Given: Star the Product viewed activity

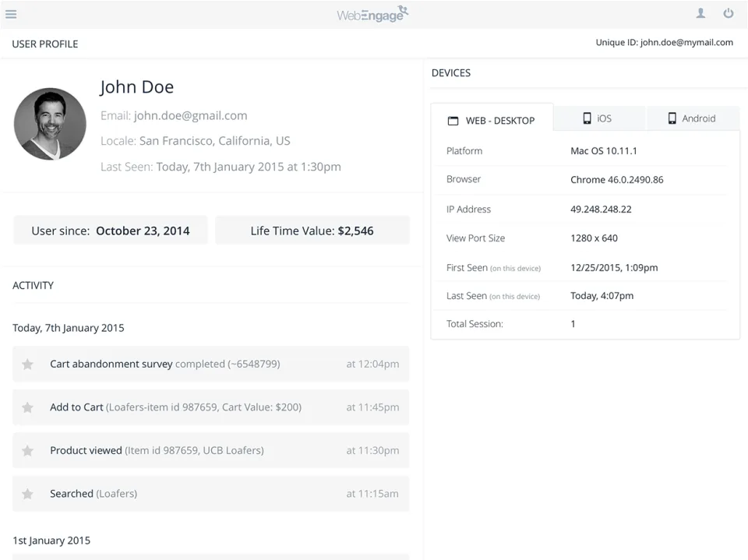Looking at the screenshot, I should tap(28, 451).
